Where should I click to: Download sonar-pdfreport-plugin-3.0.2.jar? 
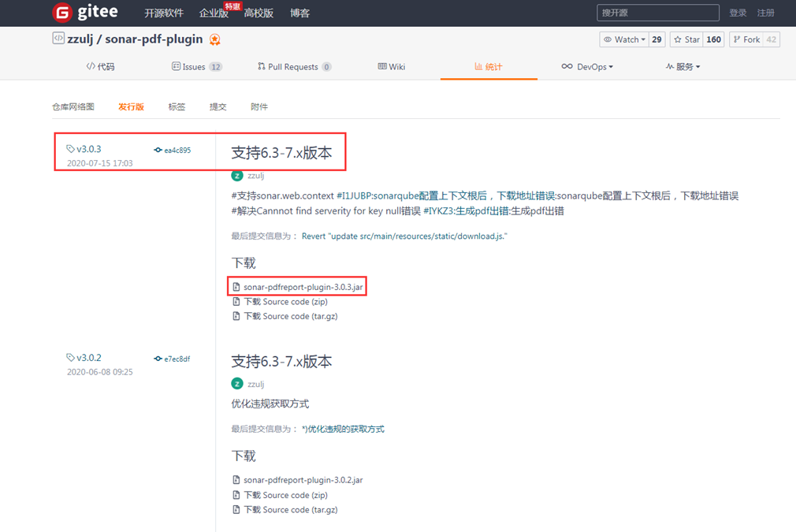click(x=303, y=480)
